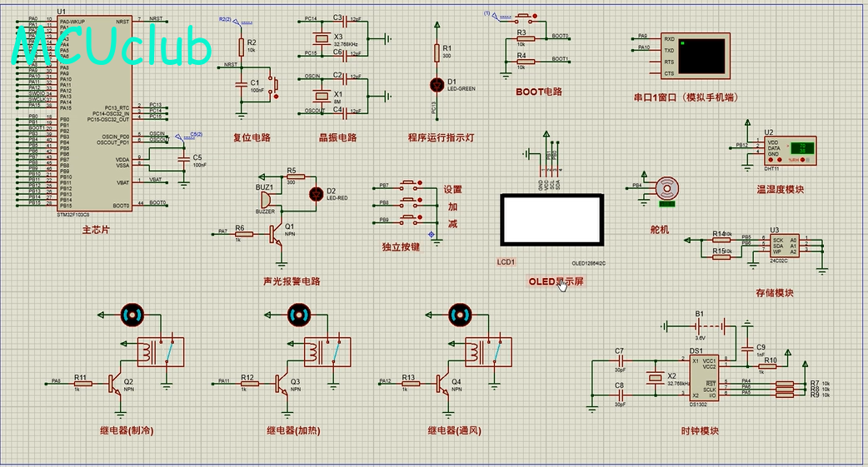The height and width of the screenshot is (467, 868).
Task: Select the DS1302 clock chip DS1
Action: pyautogui.click(x=704, y=377)
